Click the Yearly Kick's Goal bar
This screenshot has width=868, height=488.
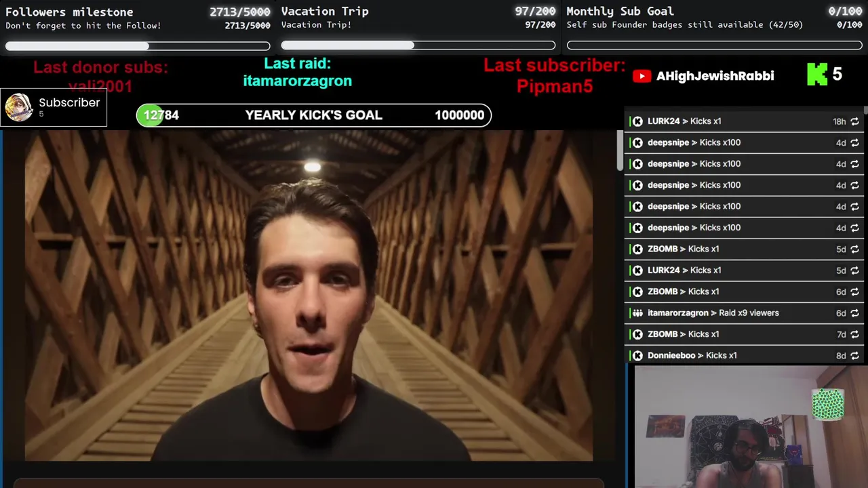click(x=313, y=115)
